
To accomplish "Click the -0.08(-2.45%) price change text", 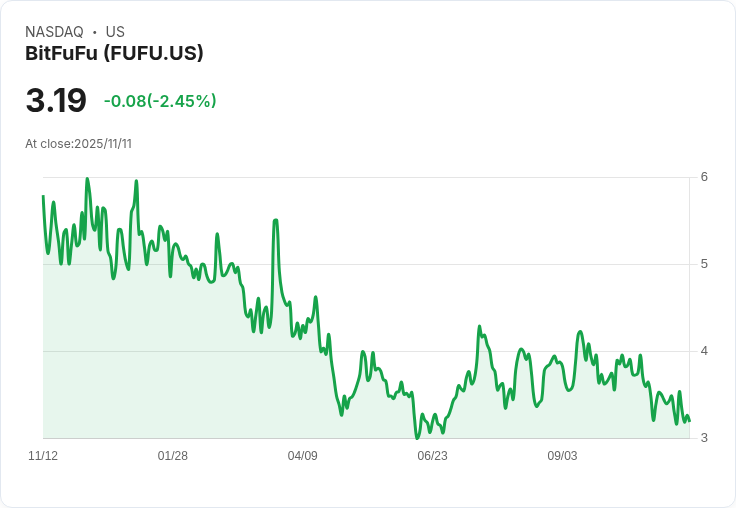I will (x=160, y=101).
